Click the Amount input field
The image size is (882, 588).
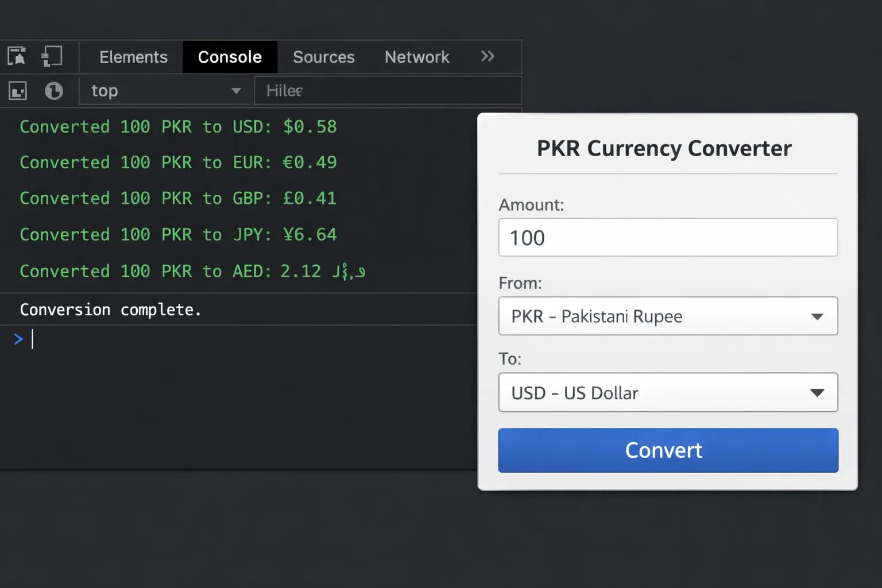click(668, 238)
